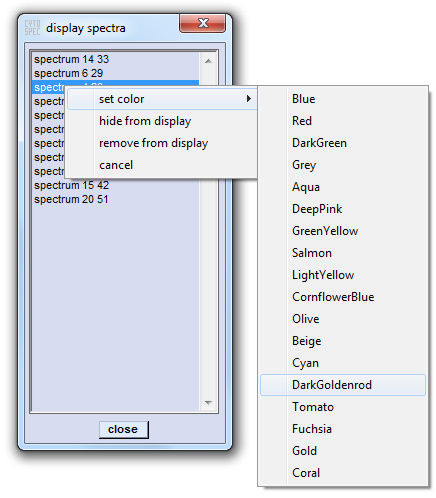Apply the Olive color
Viewport: 436px width, 498px height.
tap(343, 319)
